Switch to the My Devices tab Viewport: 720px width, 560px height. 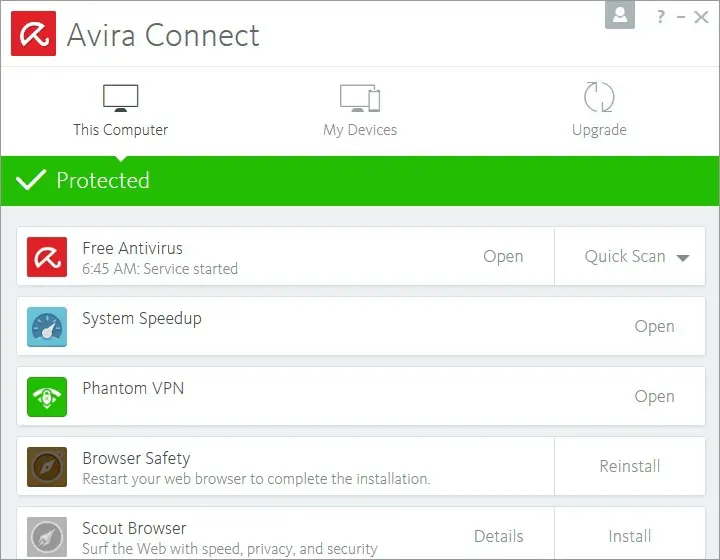pos(360,110)
